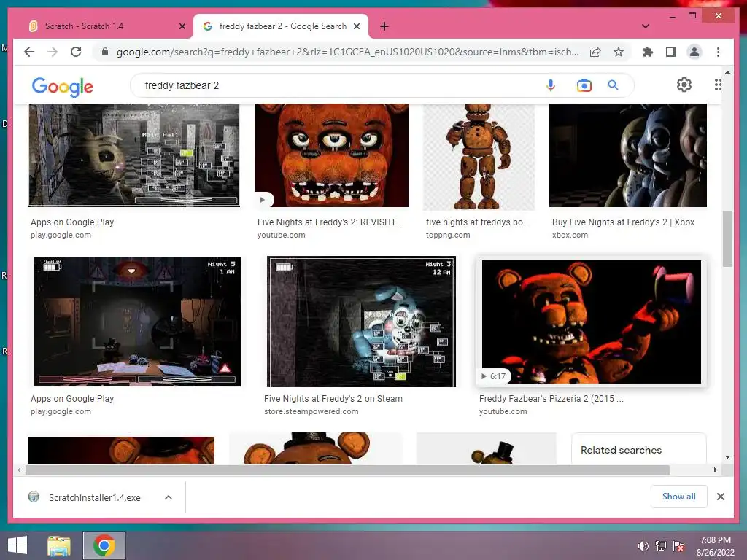The image size is (747, 560).
Task: Open Google quick settings gear
Action: tap(684, 85)
